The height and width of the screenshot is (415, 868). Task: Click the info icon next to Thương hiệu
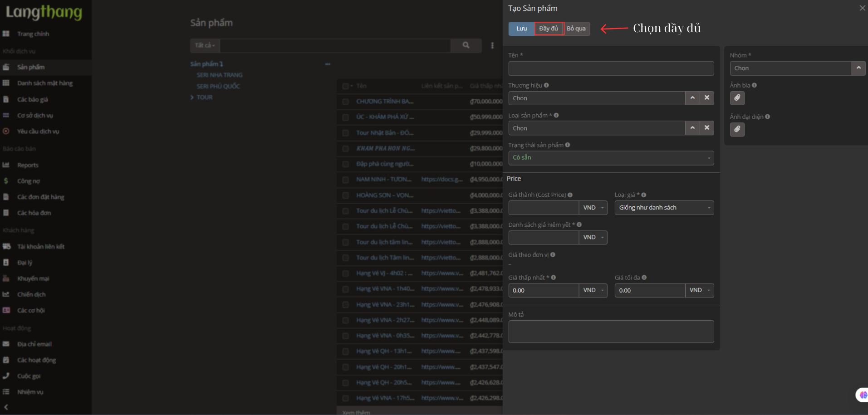coord(546,85)
